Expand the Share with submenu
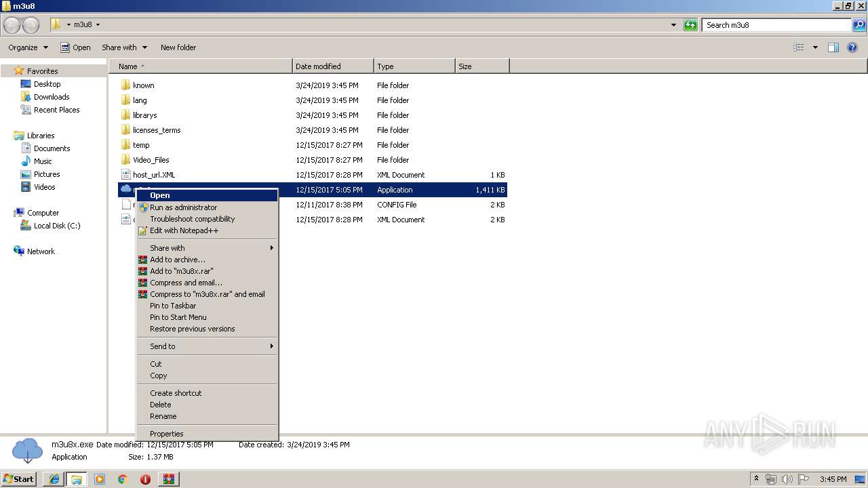This screenshot has height=488, width=868. click(x=208, y=248)
